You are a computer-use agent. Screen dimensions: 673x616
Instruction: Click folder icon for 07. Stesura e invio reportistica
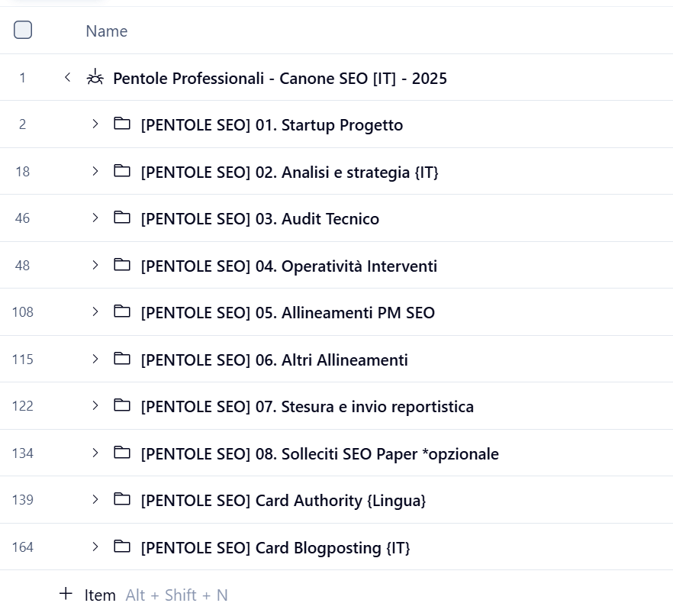(122, 405)
